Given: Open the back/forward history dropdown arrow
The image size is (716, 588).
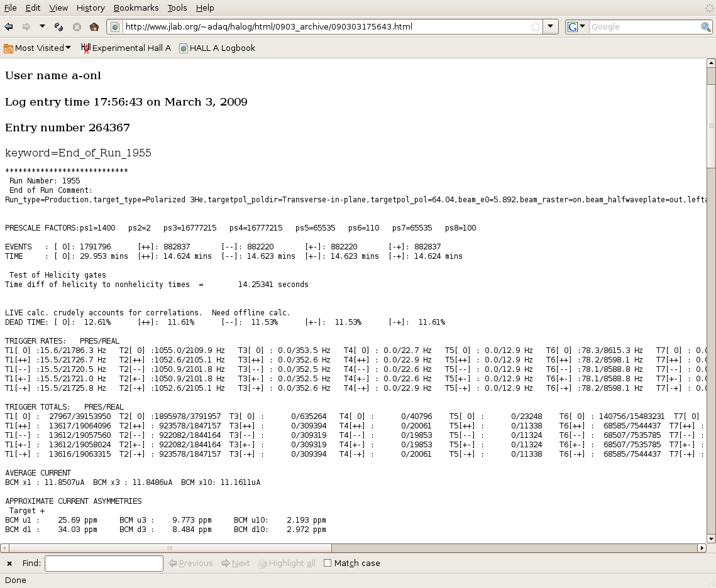Looking at the screenshot, I should [x=42, y=26].
